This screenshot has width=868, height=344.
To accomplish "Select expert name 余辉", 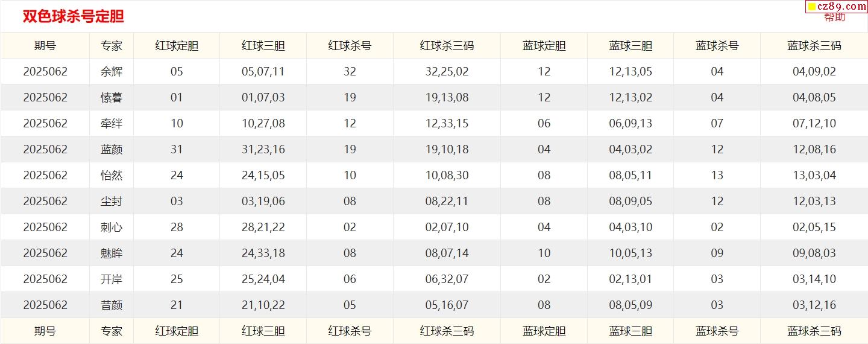I will click(x=112, y=72).
